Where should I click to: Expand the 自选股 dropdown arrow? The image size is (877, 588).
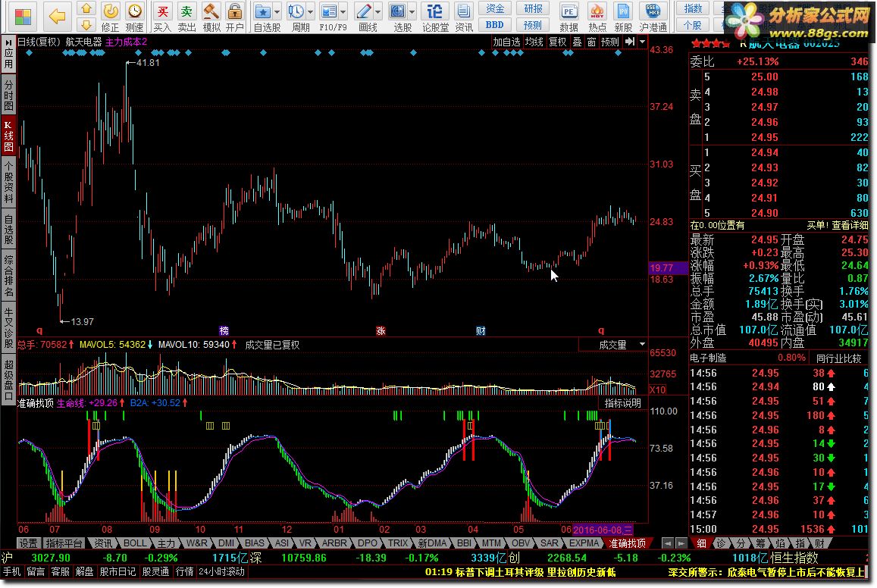tap(277, 11)
